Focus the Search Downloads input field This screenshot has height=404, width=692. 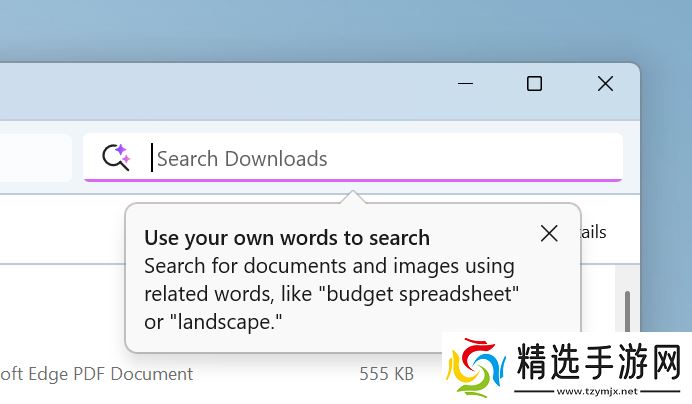380,158
